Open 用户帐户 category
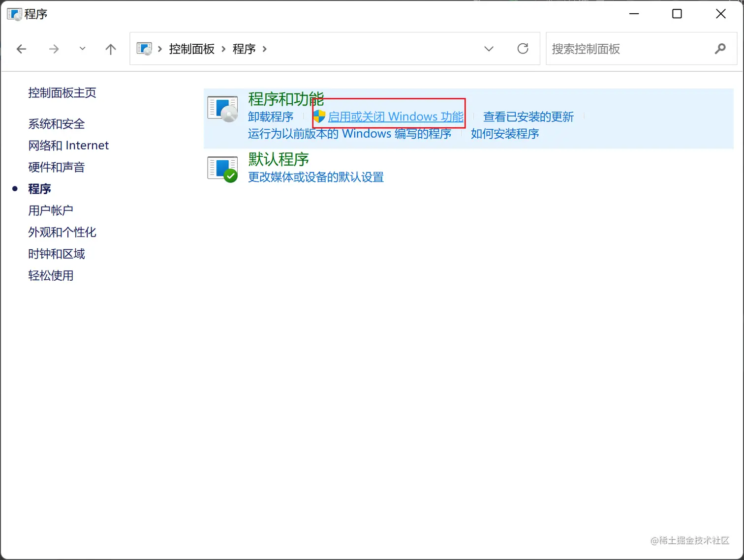Screen dimensions: 744x560 51,210
